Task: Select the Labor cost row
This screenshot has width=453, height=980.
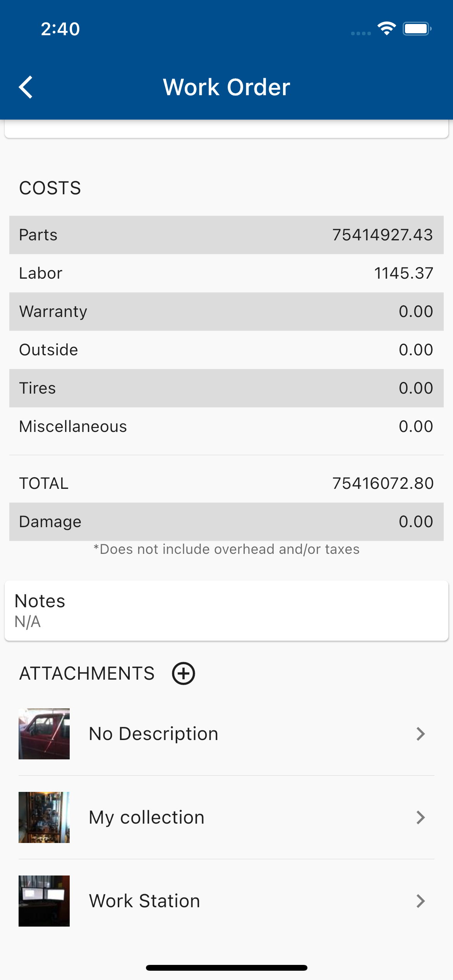Action: click(x=226, y=273)
